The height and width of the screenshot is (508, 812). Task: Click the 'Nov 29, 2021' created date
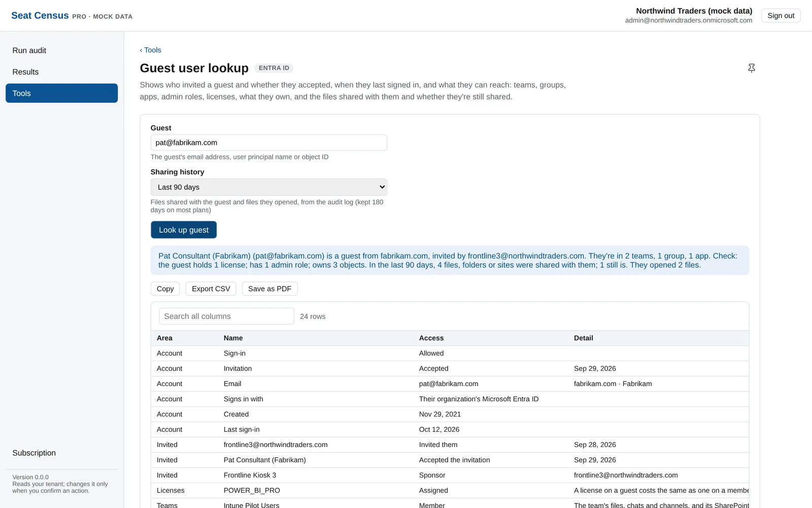click(440, 414)
